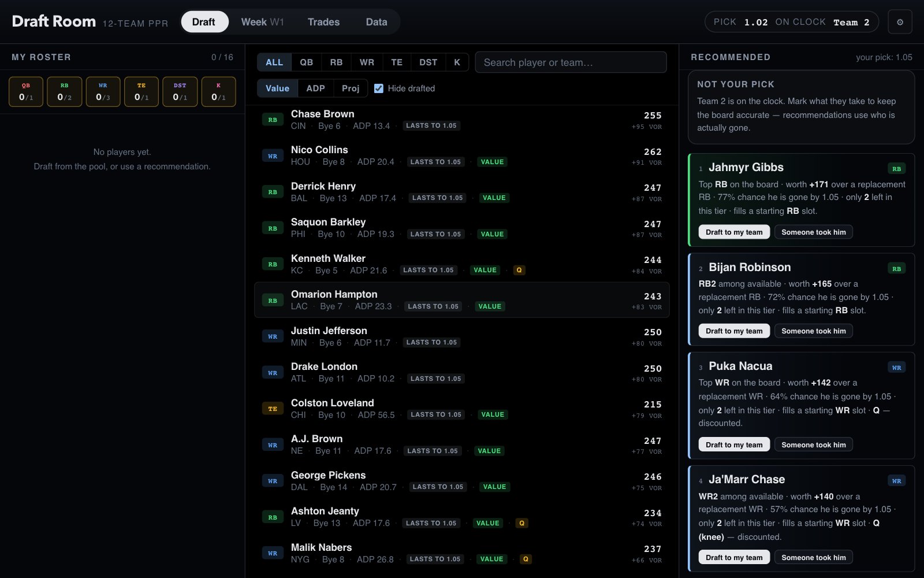924x578 pixels.
Task: Click the WR badge on Puka Nacua card
Action: 896,368
